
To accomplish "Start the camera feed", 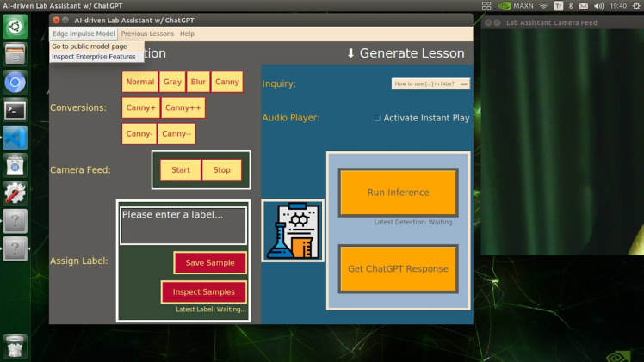I will 181,170.
